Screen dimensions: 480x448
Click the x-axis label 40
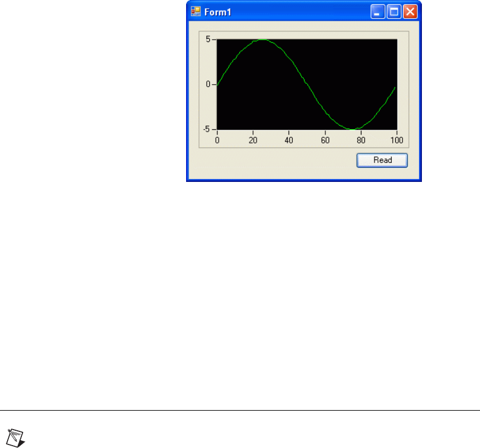(x=289, y=140)
